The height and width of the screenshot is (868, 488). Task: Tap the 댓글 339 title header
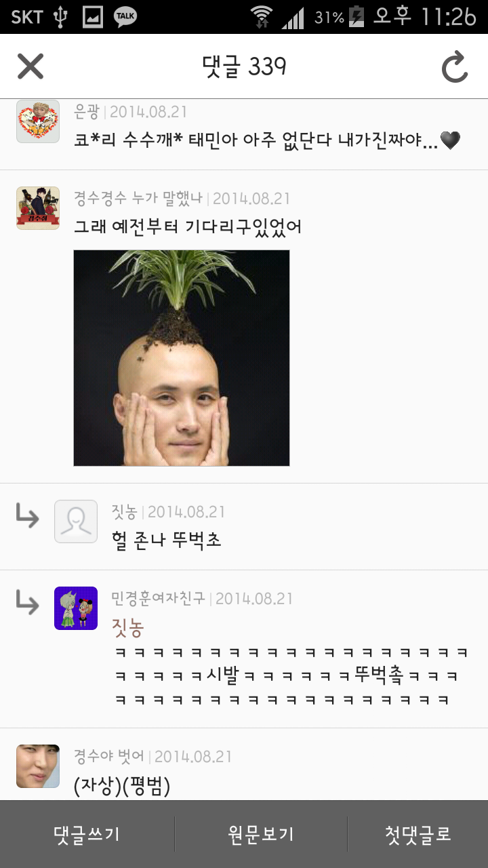245,66
